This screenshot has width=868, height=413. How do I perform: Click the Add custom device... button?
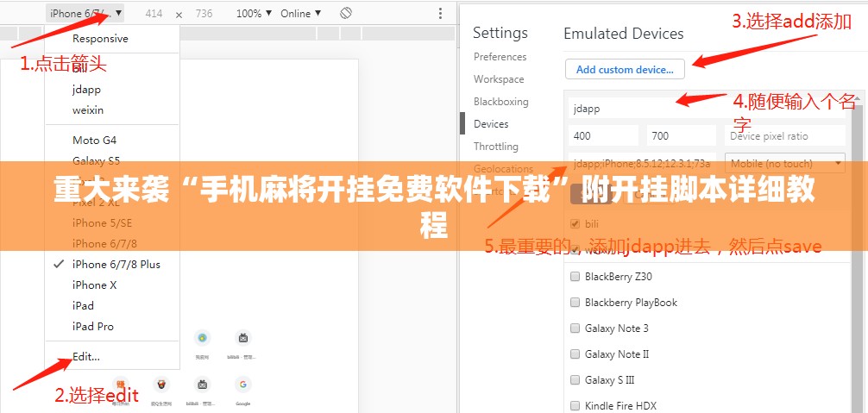tap(625, 70)
